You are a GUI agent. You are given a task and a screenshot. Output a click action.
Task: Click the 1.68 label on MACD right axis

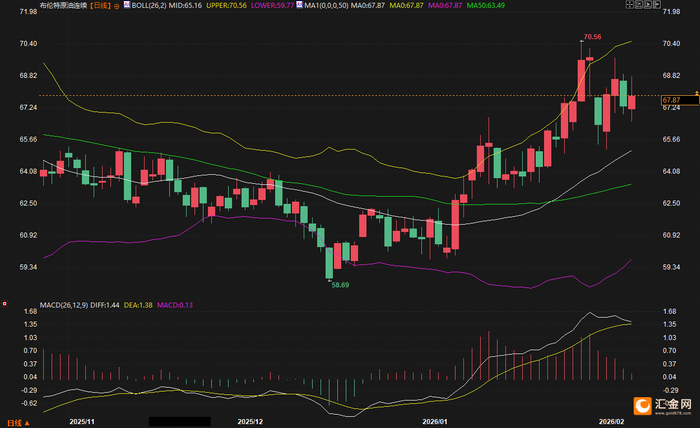[x=670, y=312]
